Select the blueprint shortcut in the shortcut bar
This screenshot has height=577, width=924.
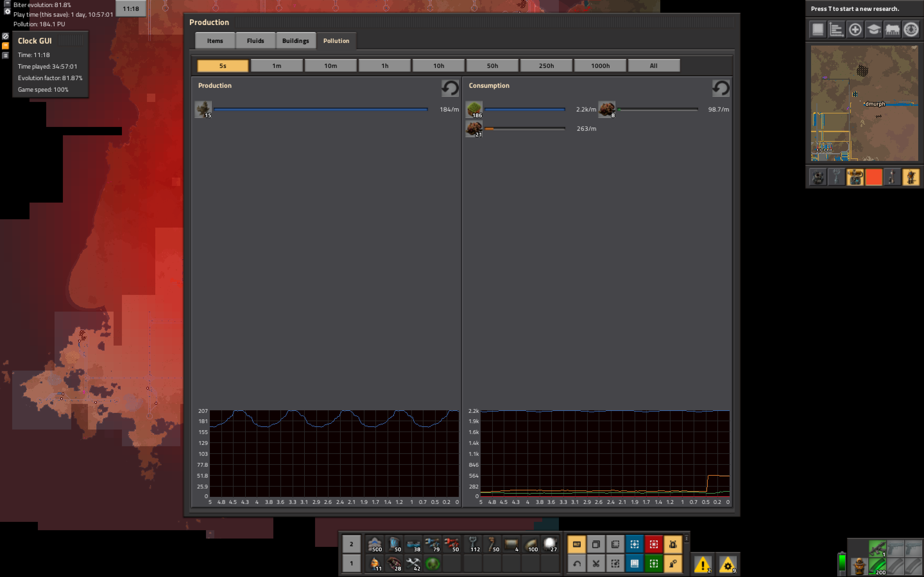pos(577,544)
